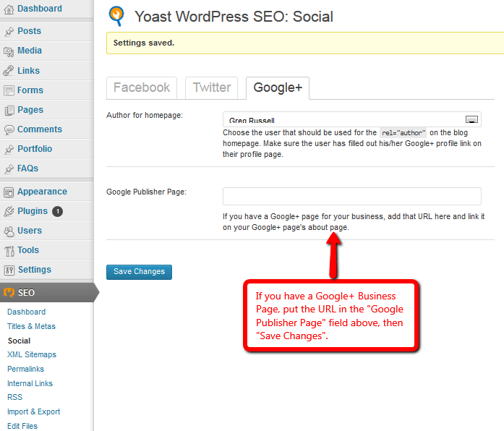Click the Appearance icon in sidebar

point(9,192)
